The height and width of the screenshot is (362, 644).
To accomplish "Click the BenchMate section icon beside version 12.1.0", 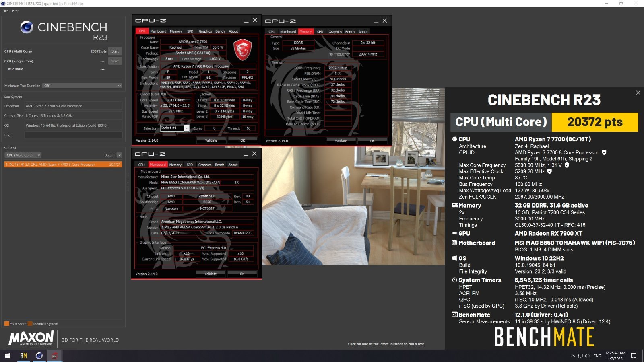I will pos(454,315).
